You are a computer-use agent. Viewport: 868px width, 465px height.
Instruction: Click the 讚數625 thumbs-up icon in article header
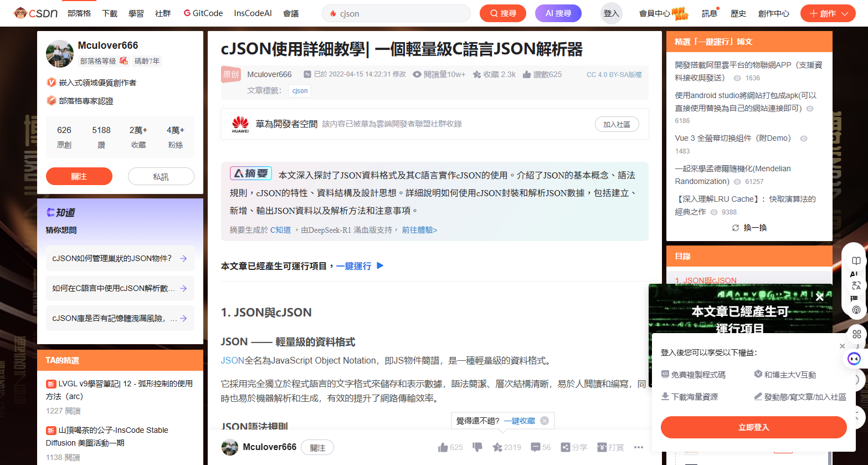[527, 74]
